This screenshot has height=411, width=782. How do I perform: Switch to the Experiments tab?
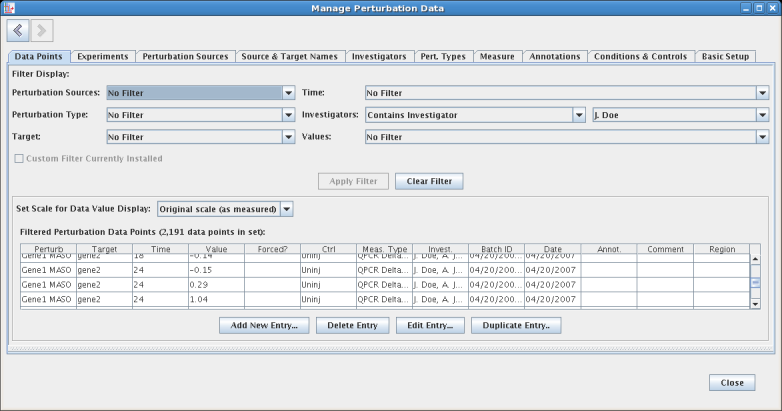101,57
